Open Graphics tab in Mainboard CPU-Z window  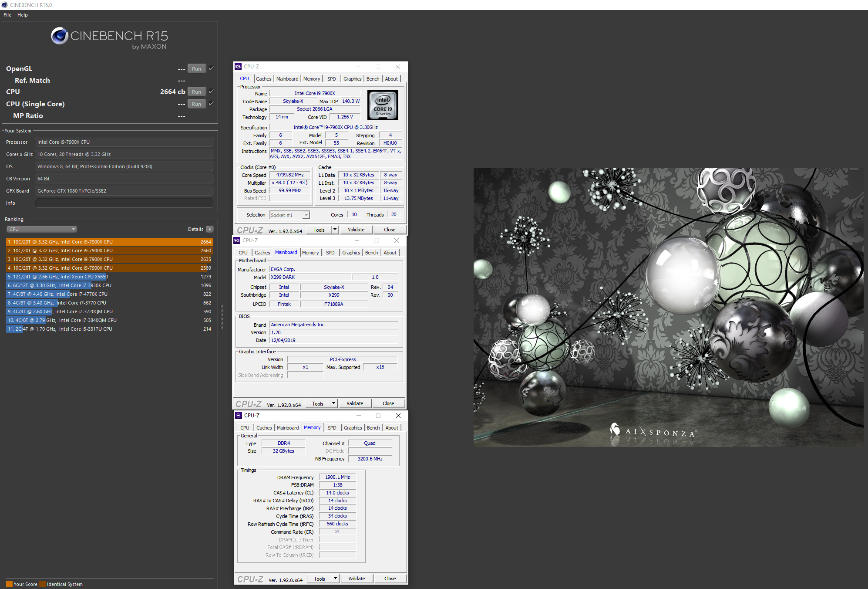point(351,253)
